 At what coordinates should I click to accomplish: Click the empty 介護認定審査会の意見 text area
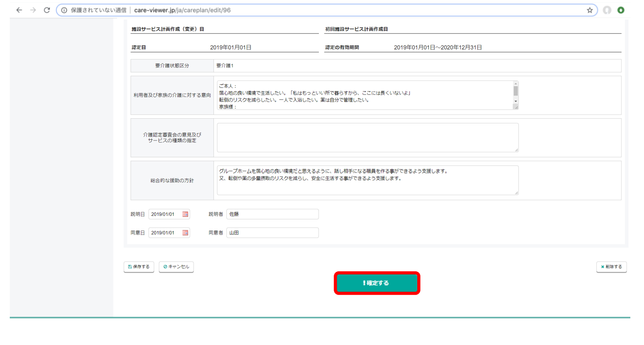click(367, 138)
